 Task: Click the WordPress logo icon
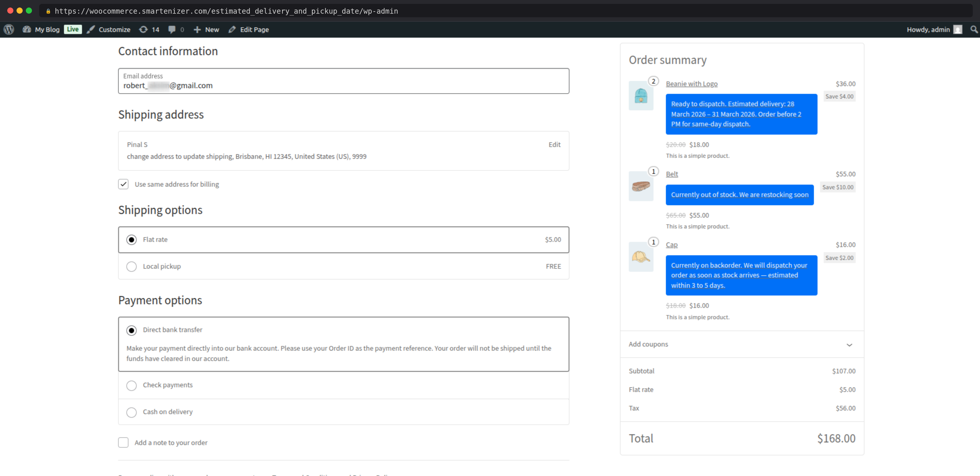(9, 29)
